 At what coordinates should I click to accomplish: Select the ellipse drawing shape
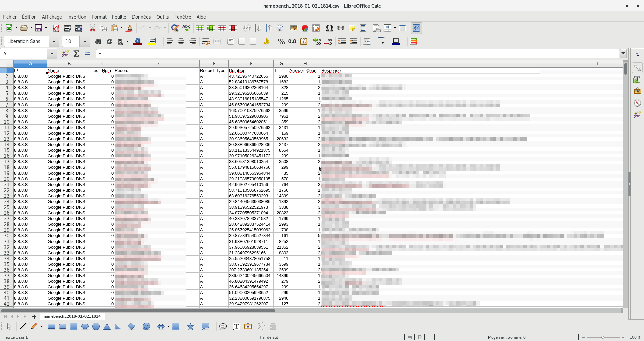tap(85, 326)
